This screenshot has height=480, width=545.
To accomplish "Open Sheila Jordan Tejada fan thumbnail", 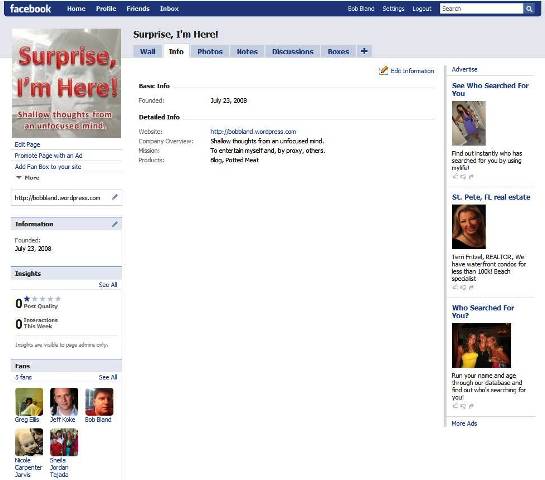I will 64,442.
